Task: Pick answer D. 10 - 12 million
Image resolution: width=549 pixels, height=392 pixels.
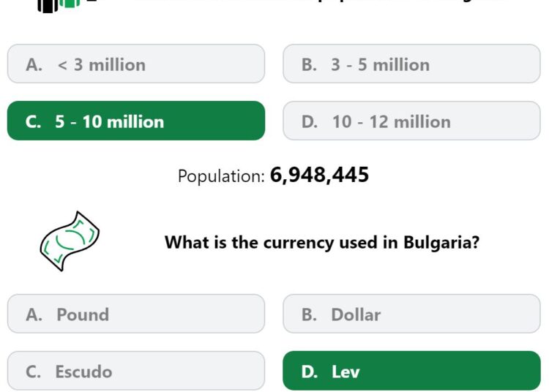Action: 411,121
